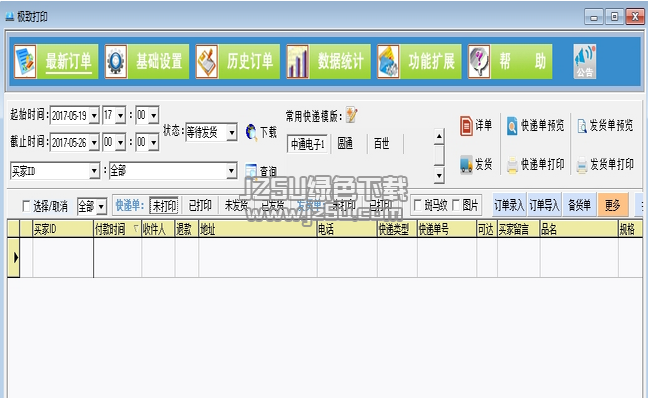Select the 百世 template tab

(382, 144)
